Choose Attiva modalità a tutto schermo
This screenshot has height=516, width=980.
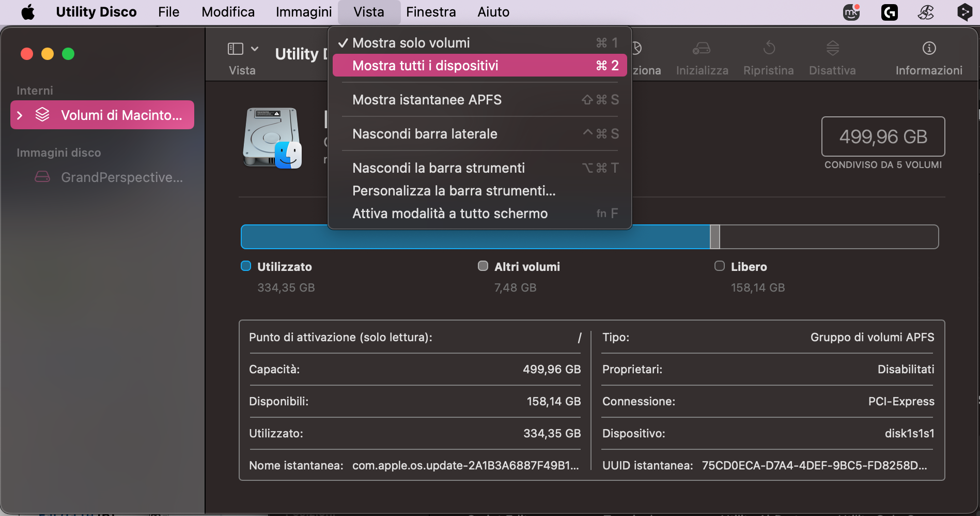(x=479, y=213)
